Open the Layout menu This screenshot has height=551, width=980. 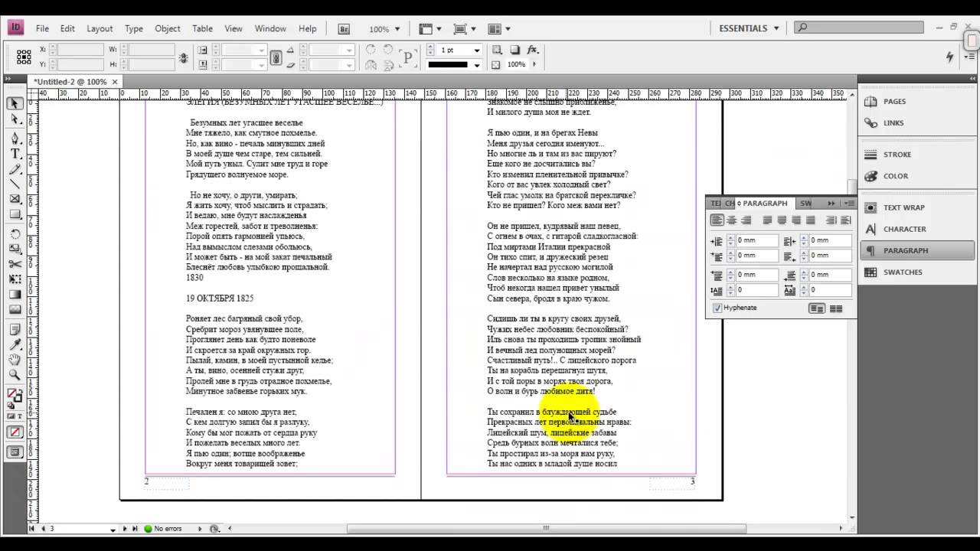[100, 28]
